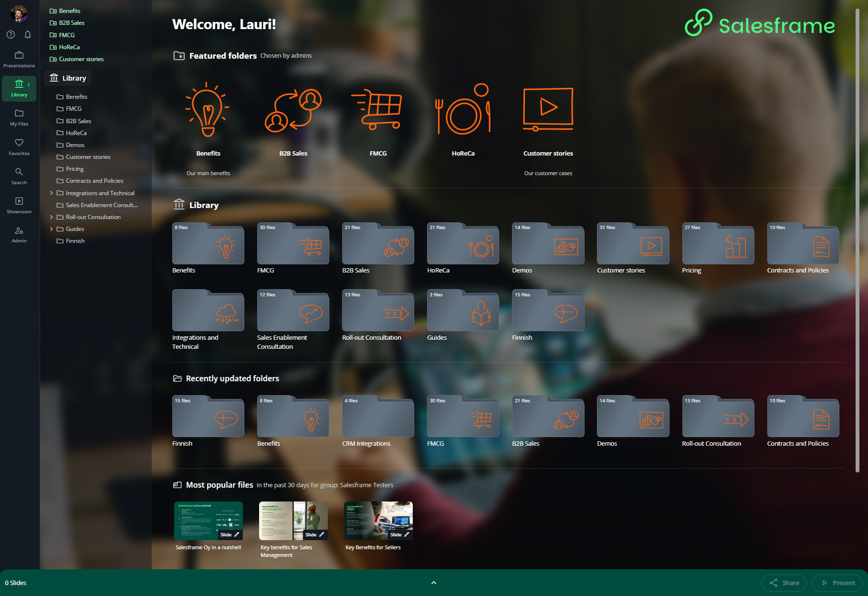The image size is (868, 596).
Task: Open the Search section in sidebar
Action: coord(19,176)
